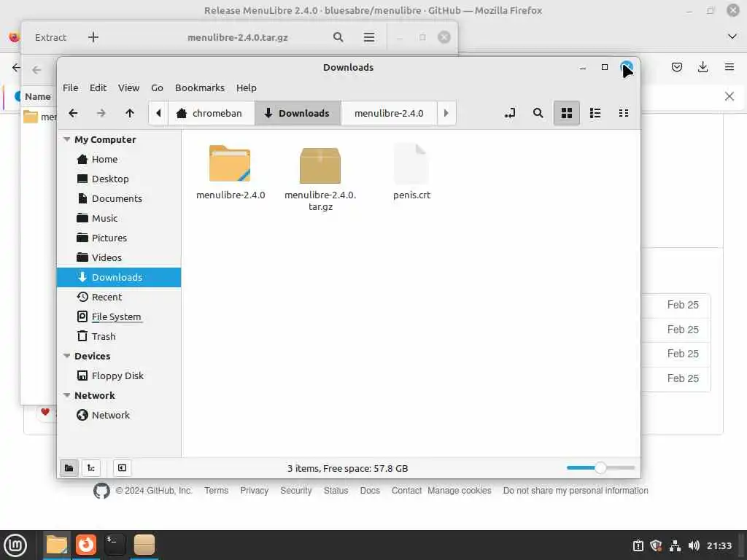Open Linux Mint start menu

click(x=16, y=545)
